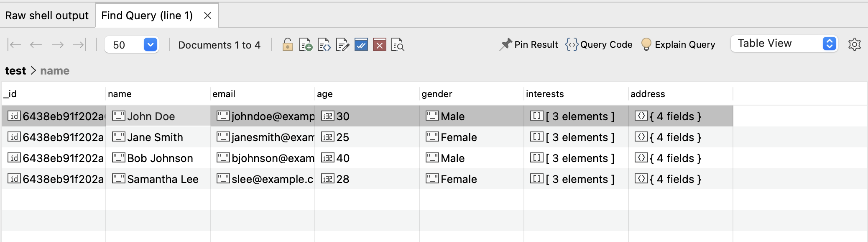
Task: Jump to the last page arrow
Action: (x=79, y=45)
